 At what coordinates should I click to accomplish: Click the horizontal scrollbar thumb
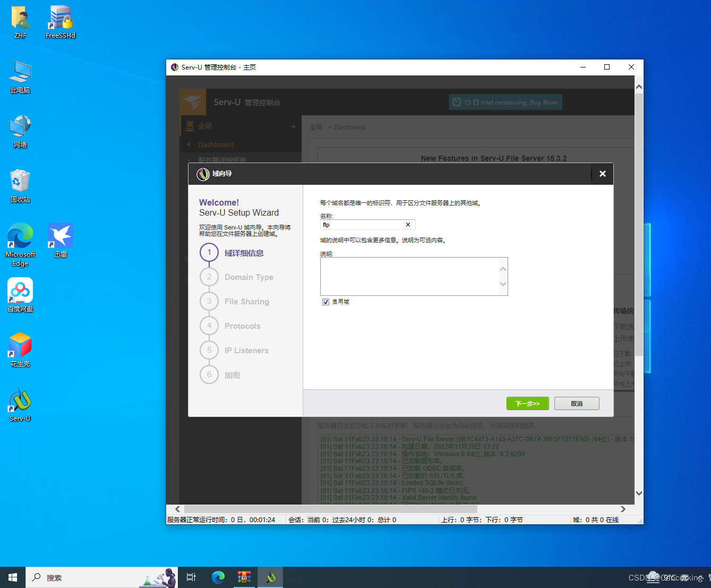click(330, 509)
